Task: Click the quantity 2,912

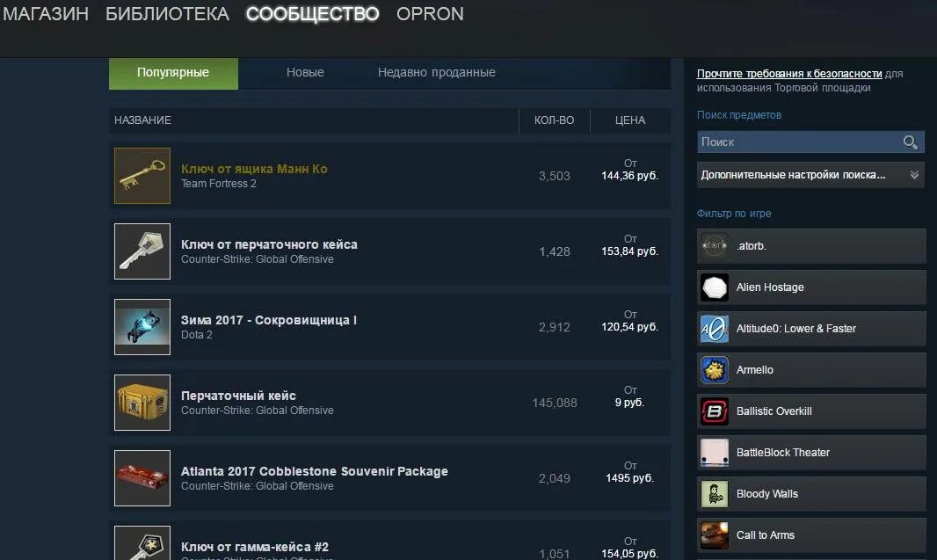Action: (554, 327)
